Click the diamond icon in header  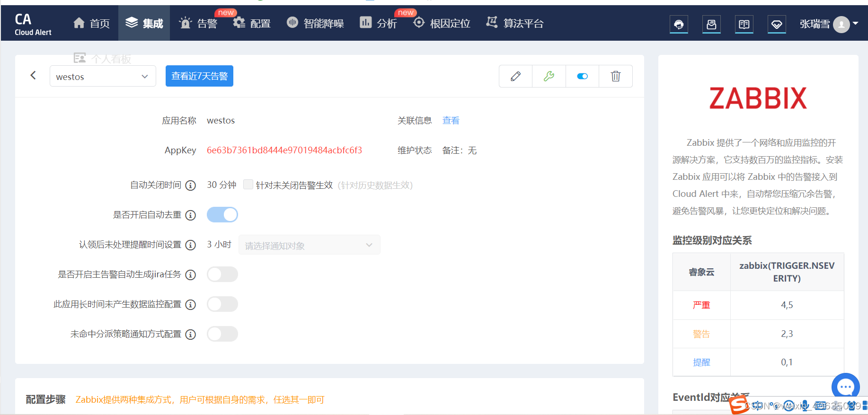[777, 24]
